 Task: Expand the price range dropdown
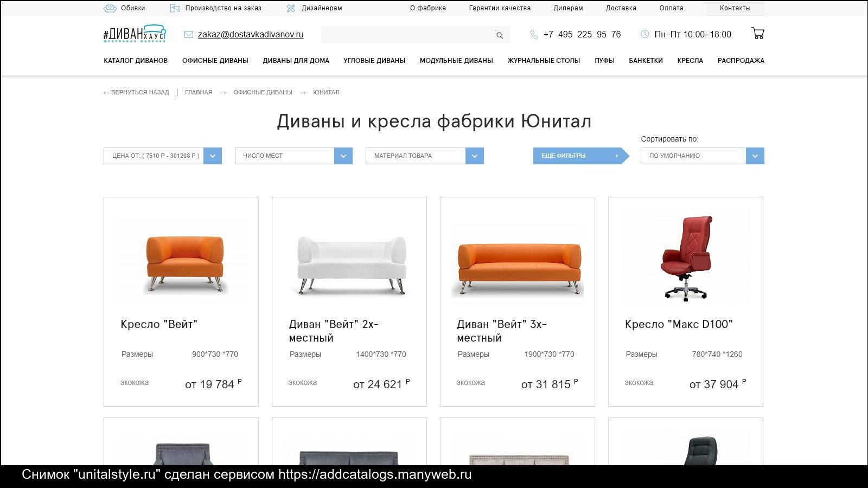tap(213, 156)
